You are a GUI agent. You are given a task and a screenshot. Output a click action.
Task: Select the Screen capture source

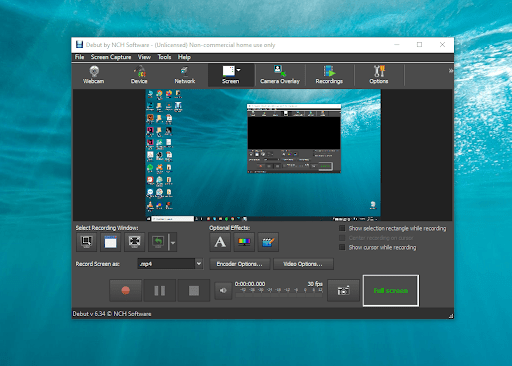coord(230,75)
